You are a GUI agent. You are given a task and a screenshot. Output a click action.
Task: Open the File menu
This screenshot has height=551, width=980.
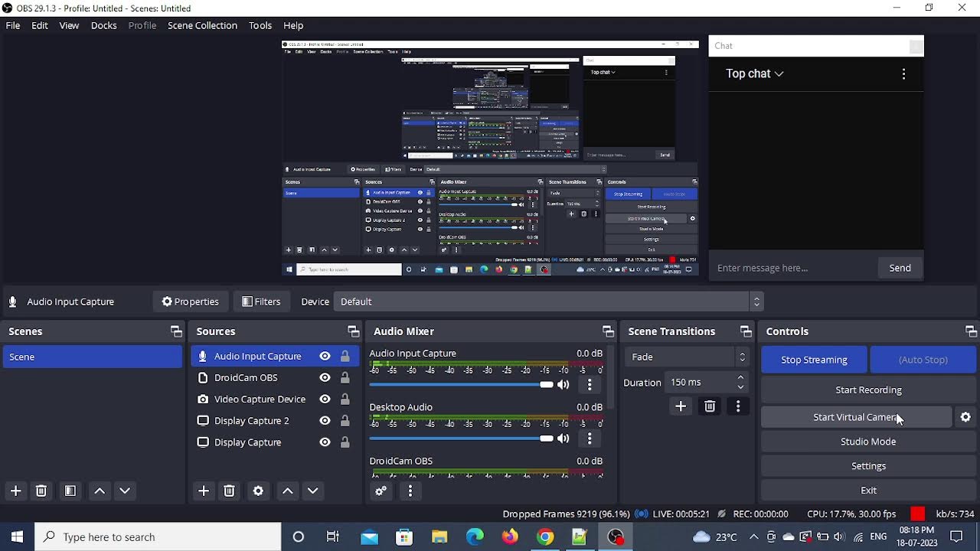(x=13, y=25)
